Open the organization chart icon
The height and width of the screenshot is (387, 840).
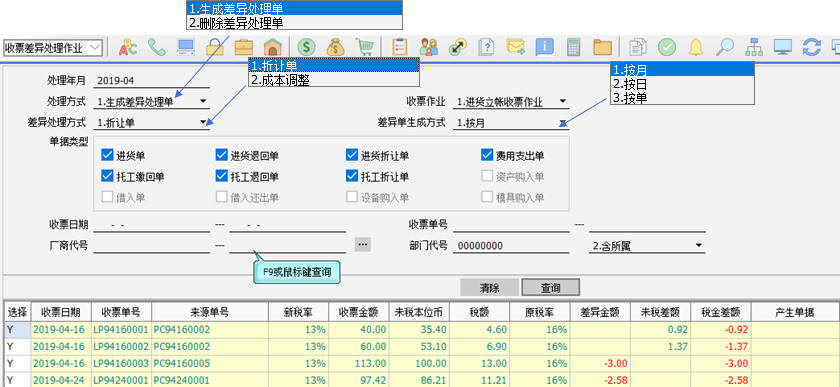[754, 48]
